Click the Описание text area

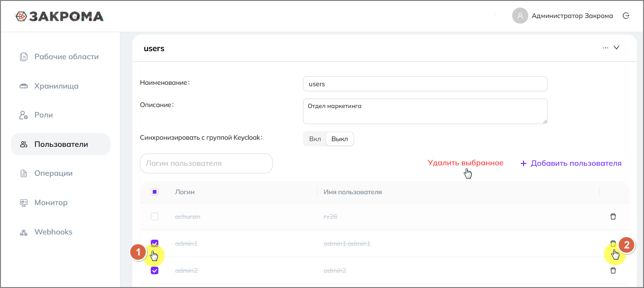(424, 111)
